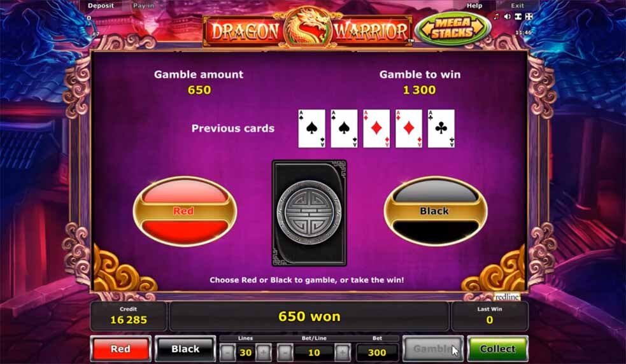Toggle fullscreen with the four-arrows icon
This screenshot has height=364, width=626.
(x=529, y=17)
